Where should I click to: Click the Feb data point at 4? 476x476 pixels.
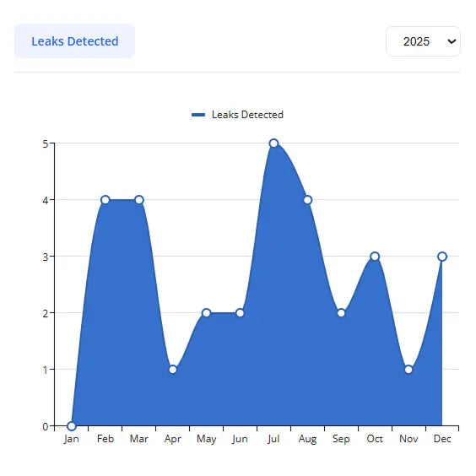click(x=105, y=200)
